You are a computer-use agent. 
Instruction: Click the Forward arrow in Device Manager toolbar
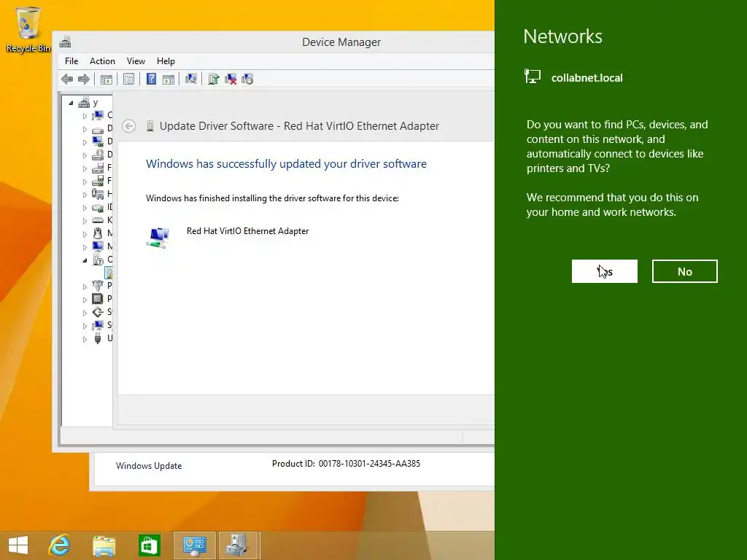(83, 79)
